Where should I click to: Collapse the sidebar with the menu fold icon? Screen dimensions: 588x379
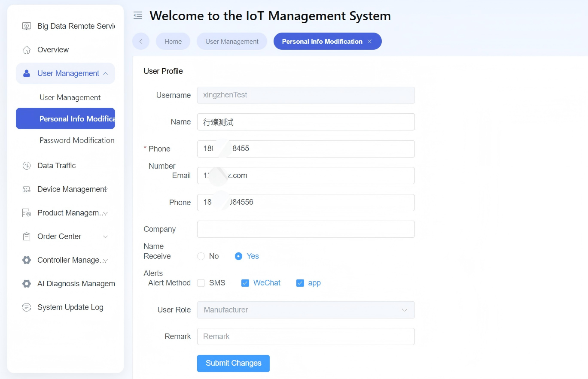pos(138,15)
